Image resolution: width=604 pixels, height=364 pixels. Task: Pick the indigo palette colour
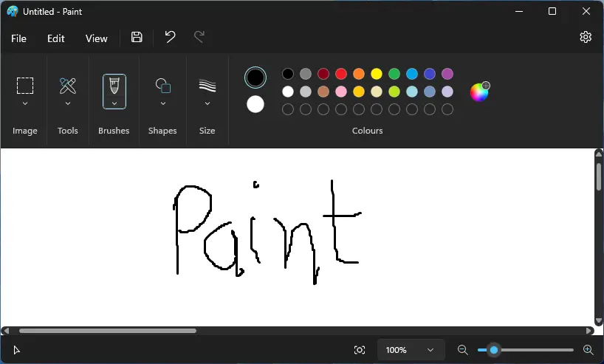[430, 74]
